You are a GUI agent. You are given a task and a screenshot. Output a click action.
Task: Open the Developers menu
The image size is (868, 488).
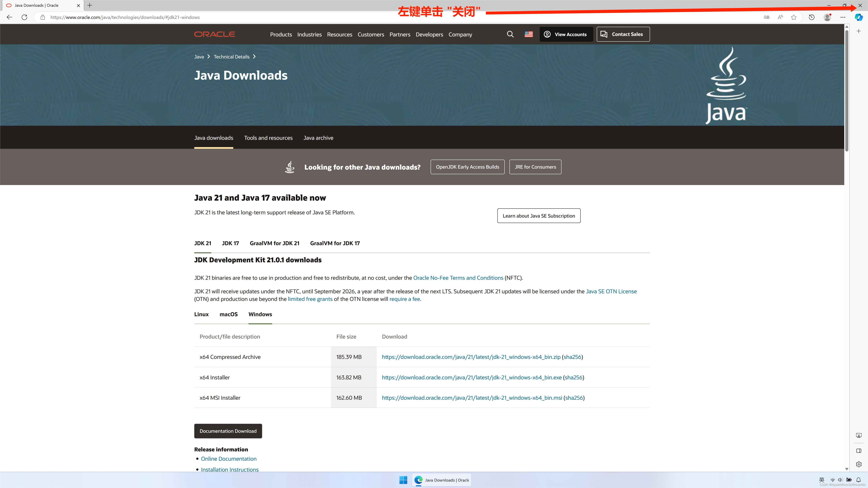coord(429,34)
